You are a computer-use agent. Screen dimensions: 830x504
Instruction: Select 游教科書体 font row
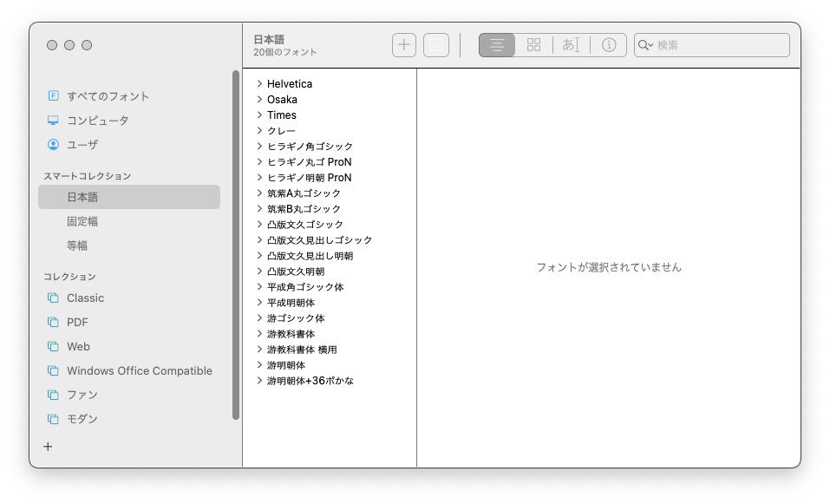click(330, 333)
